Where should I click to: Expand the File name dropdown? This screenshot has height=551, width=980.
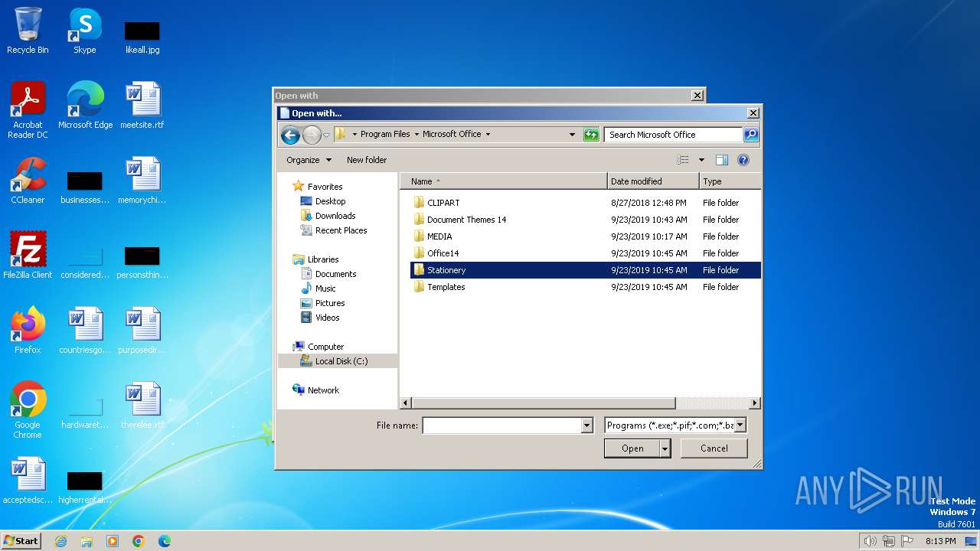pyautogui.click(x=587, y=425)
